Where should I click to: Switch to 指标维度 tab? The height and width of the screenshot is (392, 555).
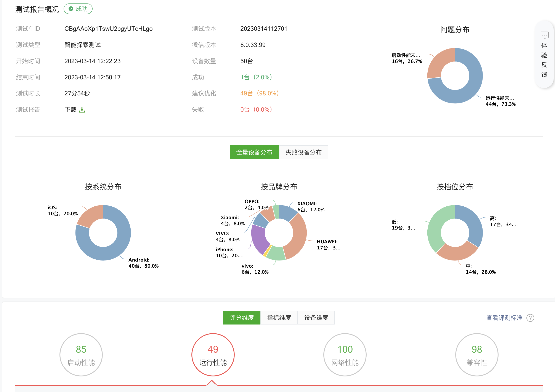tap(279, 318)
